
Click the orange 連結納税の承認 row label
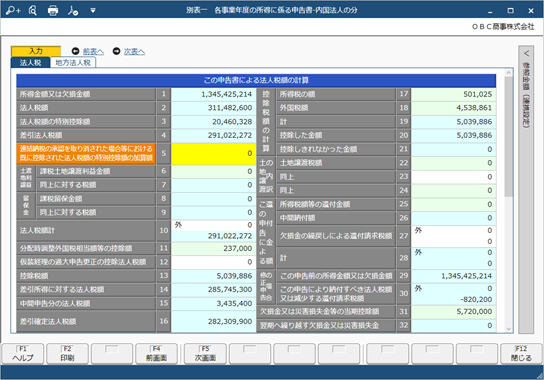tap(86, 153)
